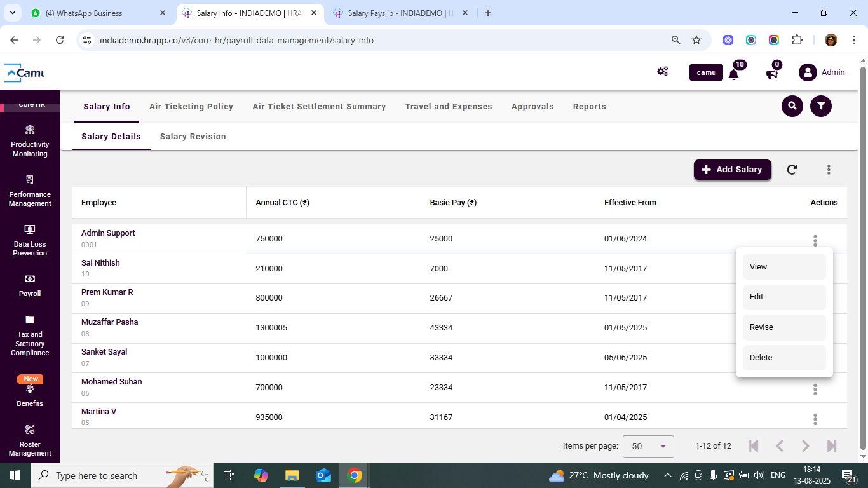Open more options beside the refresh icon
This screenshot has height=488, width=868.
pyautogui.click(x=829, y=170)
